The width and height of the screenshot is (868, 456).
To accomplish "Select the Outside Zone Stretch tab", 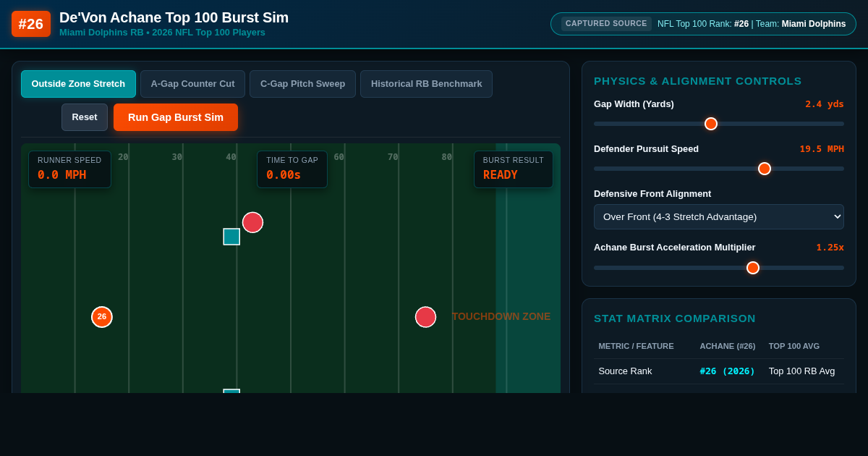I will coord(78,84).
